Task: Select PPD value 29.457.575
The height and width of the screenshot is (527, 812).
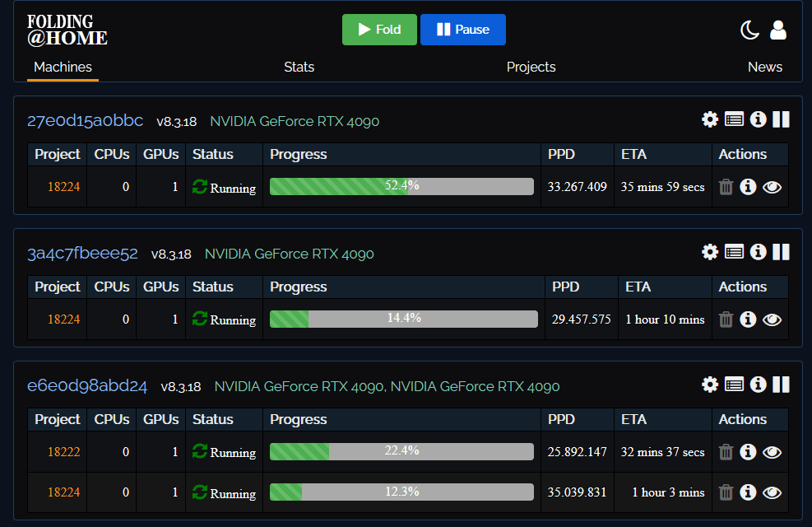Action: (581, 319)
